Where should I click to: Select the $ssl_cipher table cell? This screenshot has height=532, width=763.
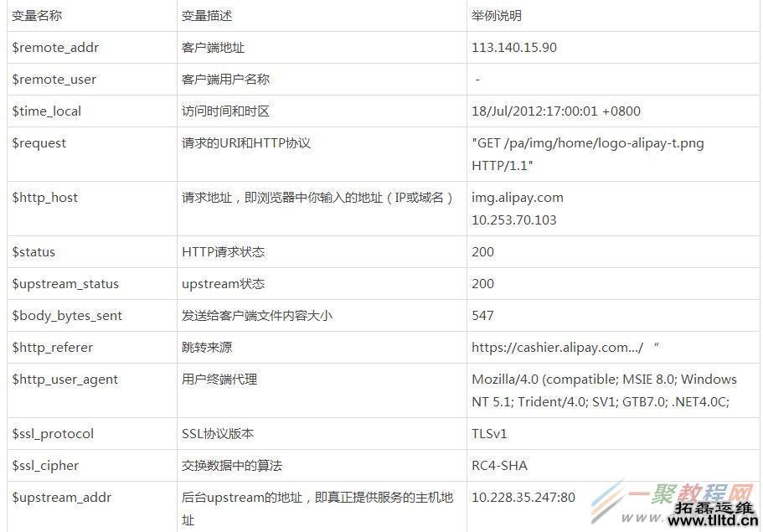pos(45,465)
